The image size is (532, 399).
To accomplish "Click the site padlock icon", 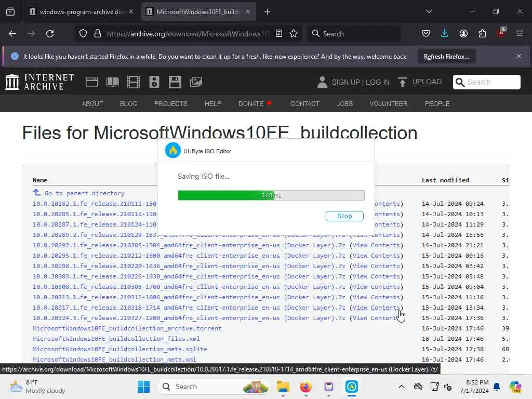I will tap(98, 34).
